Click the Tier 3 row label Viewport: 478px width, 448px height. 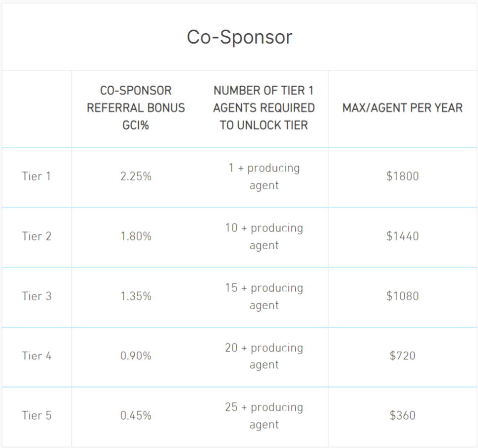click(x=37, y=296)
